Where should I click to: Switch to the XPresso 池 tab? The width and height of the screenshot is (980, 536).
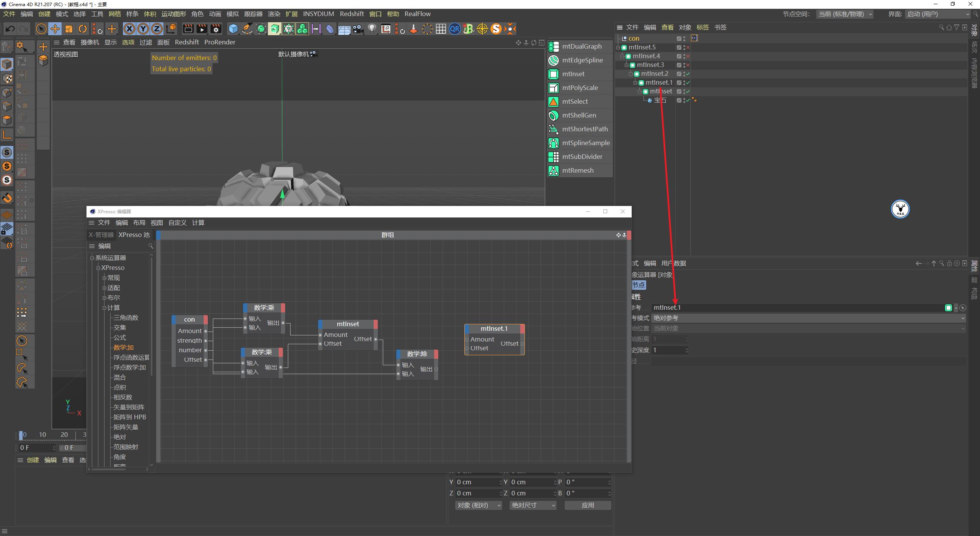[x=133, y=235]
